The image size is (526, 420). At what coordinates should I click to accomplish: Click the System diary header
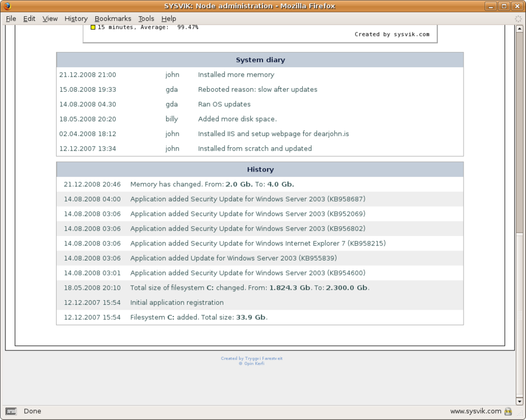click(x=260, y=60)
